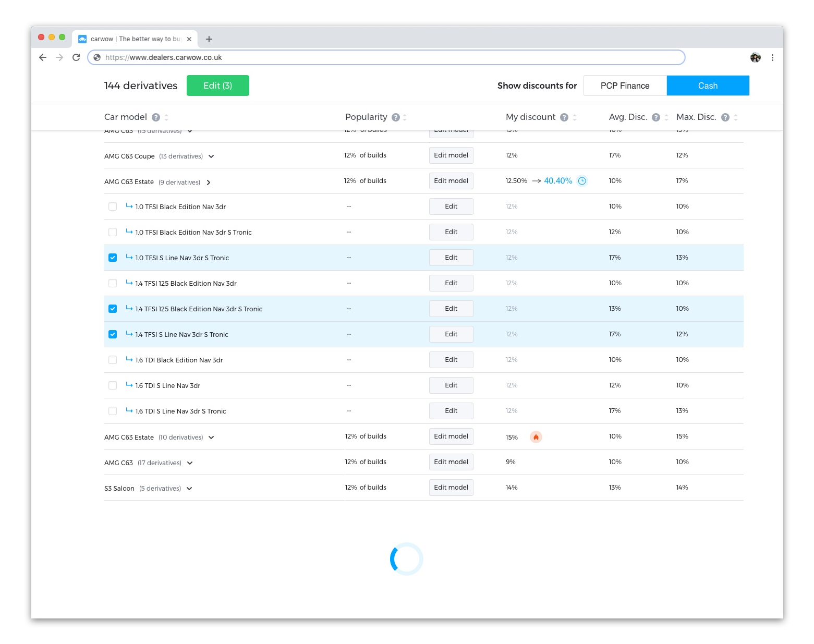
Task: Click the carwow tab favicon
Action: (82, 39)
